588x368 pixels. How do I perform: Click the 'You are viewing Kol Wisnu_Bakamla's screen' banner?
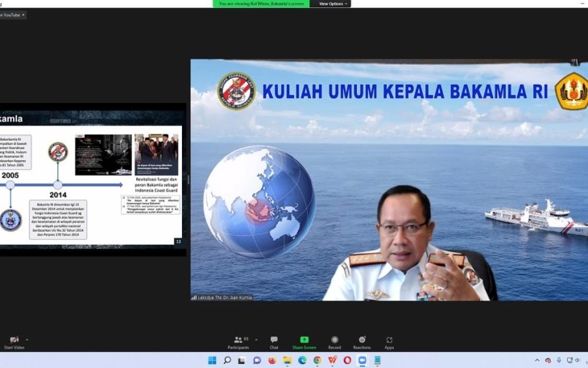(261, 4)
